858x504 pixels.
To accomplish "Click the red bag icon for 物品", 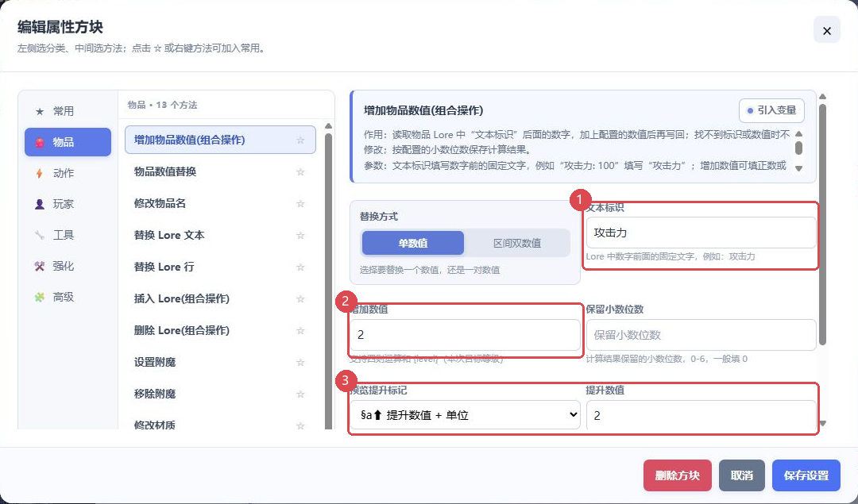I will coord(40,142).
